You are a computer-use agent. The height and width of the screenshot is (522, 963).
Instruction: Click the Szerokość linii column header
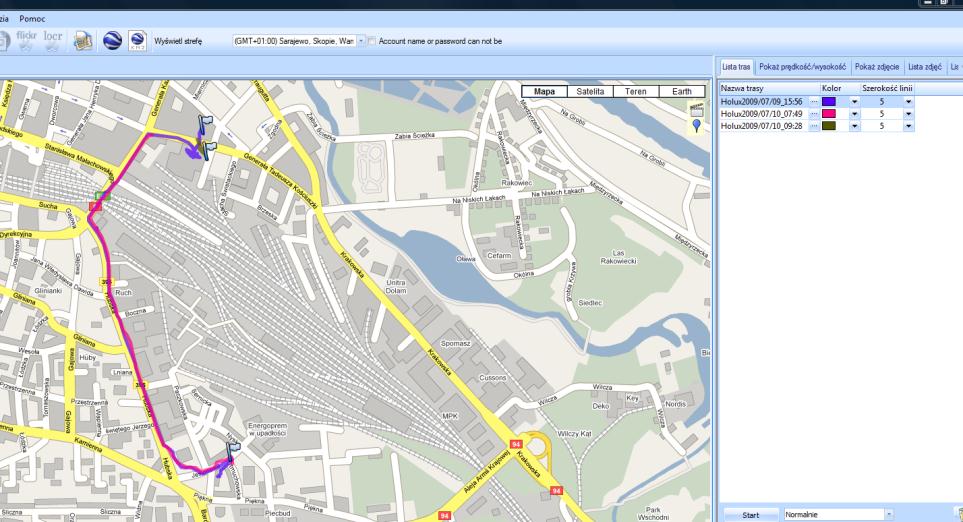coord(887,88)
